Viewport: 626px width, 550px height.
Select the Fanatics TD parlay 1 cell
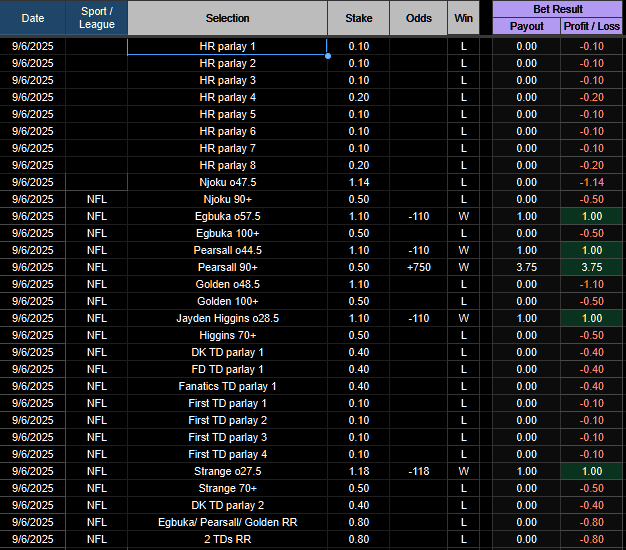228,386
